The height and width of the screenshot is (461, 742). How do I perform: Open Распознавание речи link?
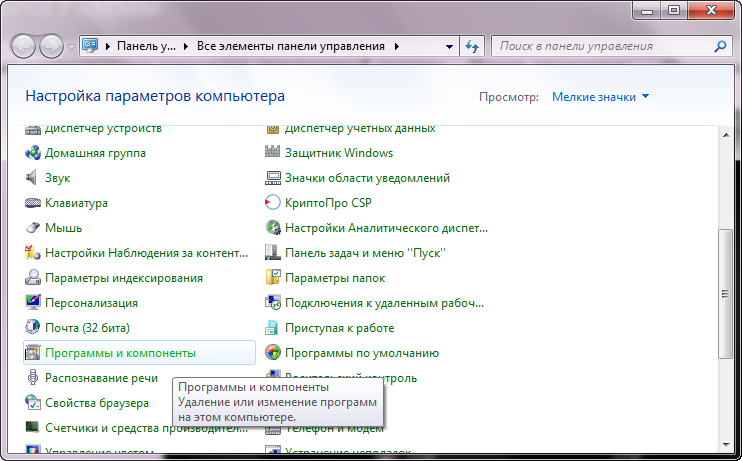click(x=101, y=378)
